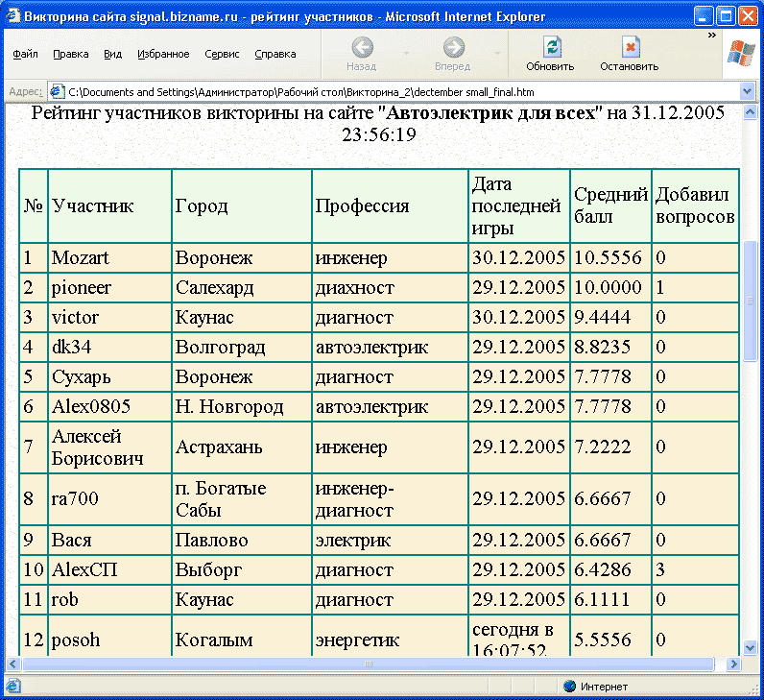Viewport: 764px width, 700px height.
Task: Click the address field with the file path
Action: click(402, 91)
